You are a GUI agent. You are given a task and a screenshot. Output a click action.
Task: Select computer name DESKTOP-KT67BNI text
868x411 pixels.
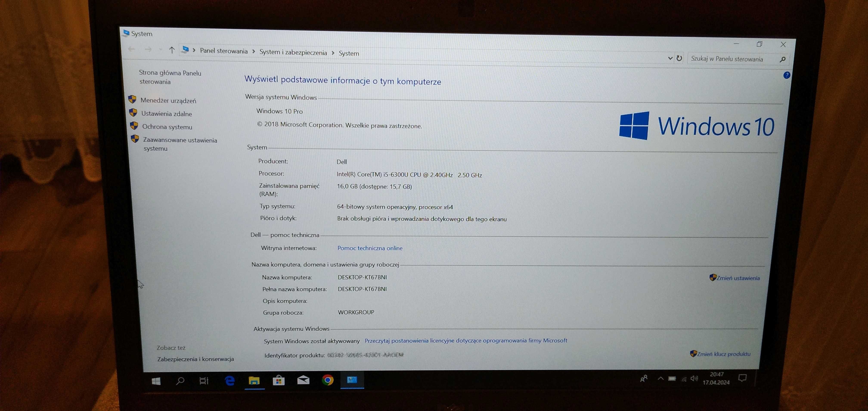tap(362, 277)
